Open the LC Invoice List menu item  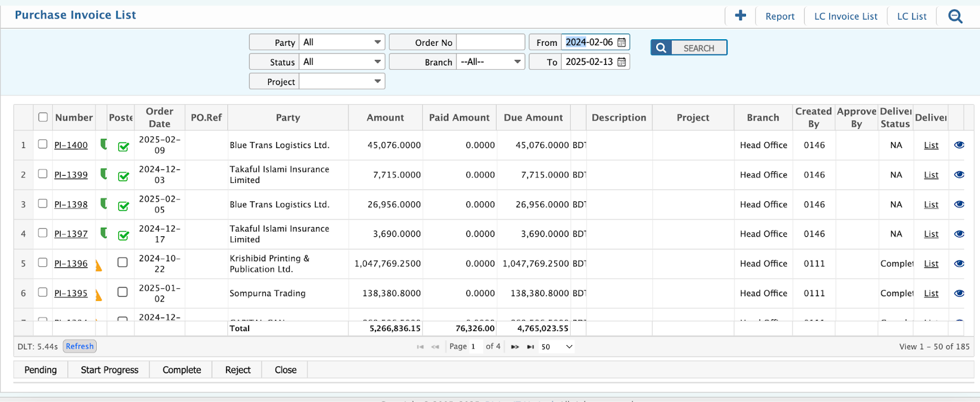point(846,17)
